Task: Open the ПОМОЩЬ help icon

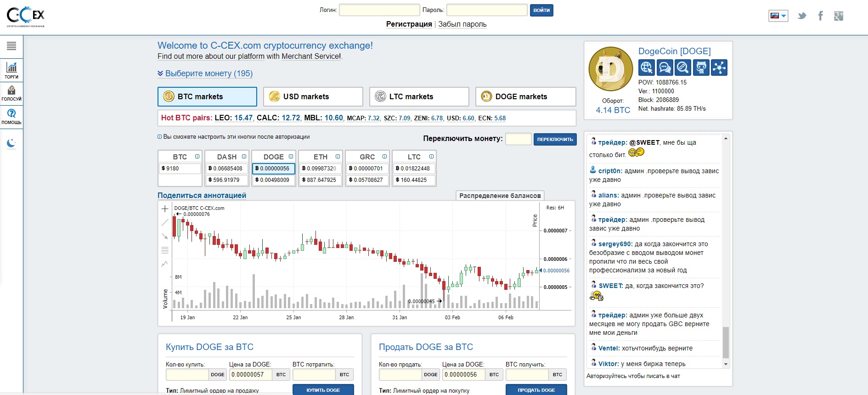Action: [11, 116]
